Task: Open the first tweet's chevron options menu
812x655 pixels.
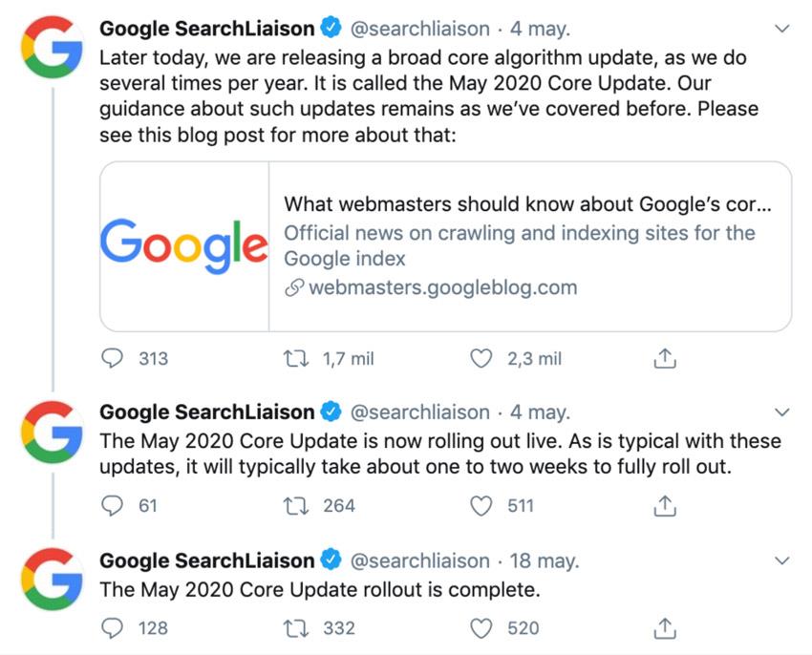Action: point(782,29)
